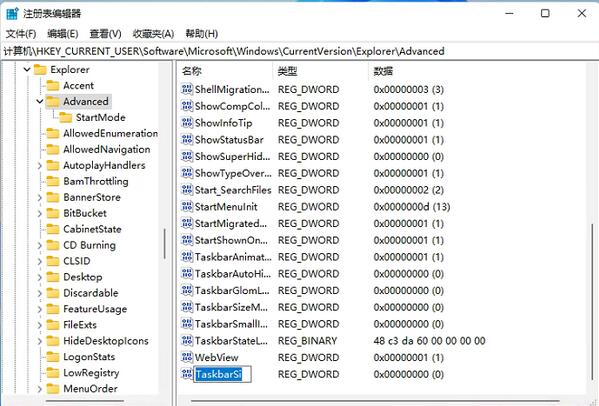This screenshot has height=406, width=599.
Task: Click the Accent folder icon
Action: (x=53, y=86)
